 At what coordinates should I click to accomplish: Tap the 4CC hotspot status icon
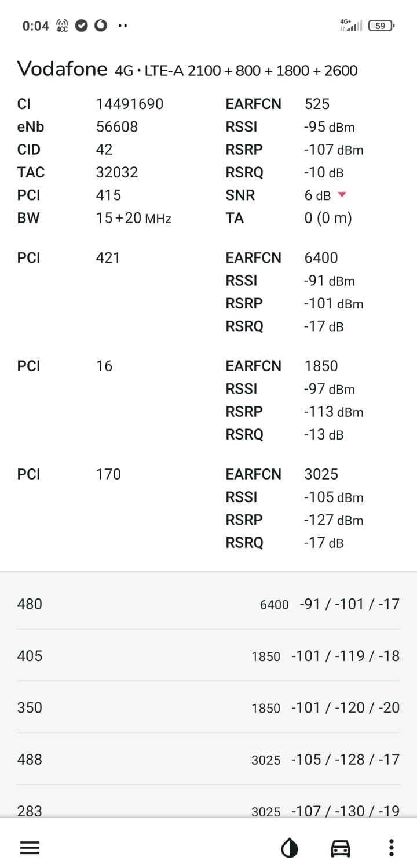point(61,26)
